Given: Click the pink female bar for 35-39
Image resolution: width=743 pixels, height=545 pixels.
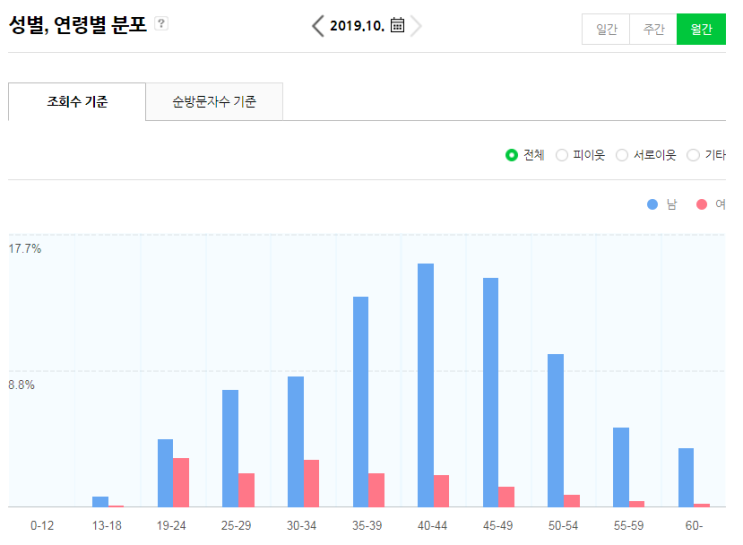Looking at the screenshot, I should [376, 490].
